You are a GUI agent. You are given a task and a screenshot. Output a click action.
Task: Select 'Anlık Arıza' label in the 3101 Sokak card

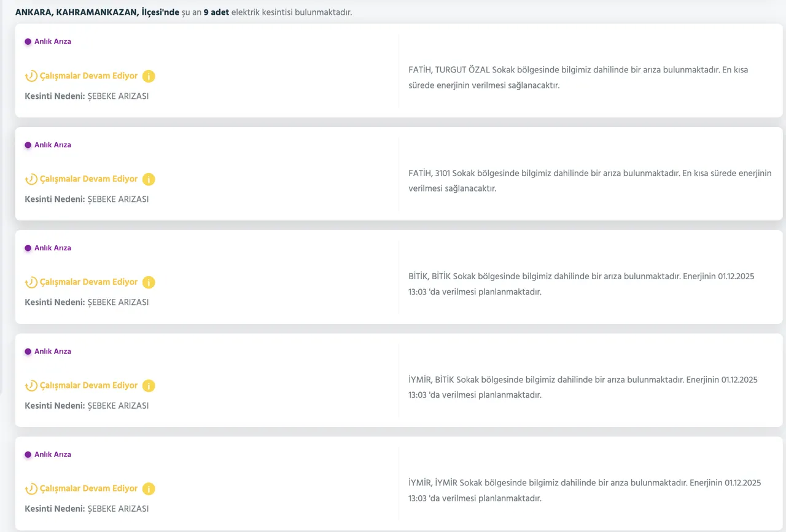[52, 145]
